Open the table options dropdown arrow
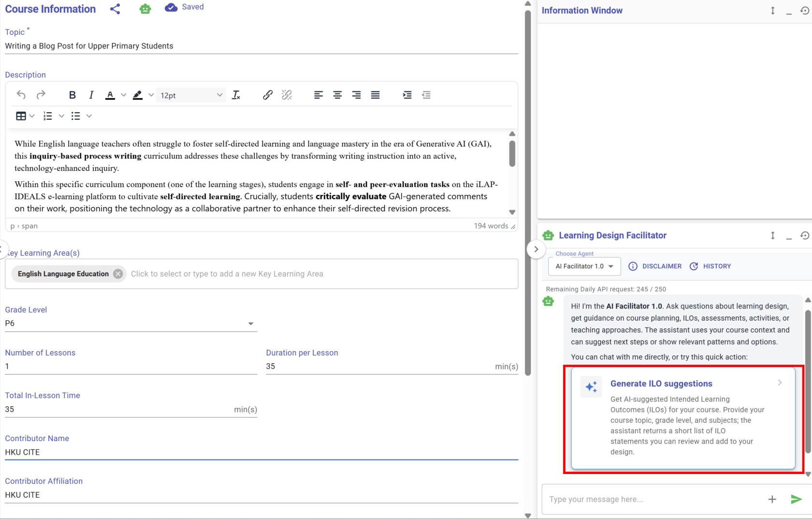The width and height of the screenshot is (812, 519). click(x=32, y=116)
